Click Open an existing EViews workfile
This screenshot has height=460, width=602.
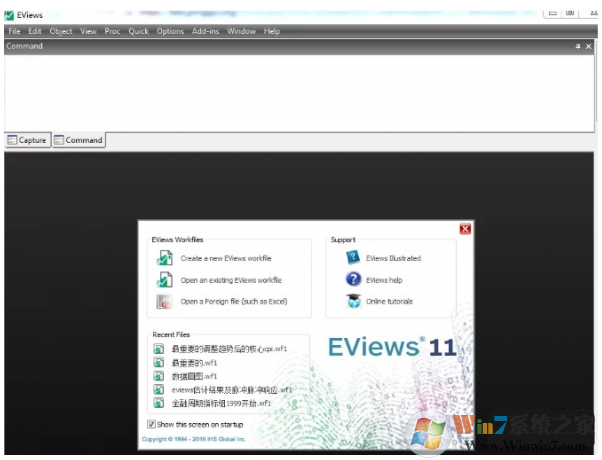(231, 280)
